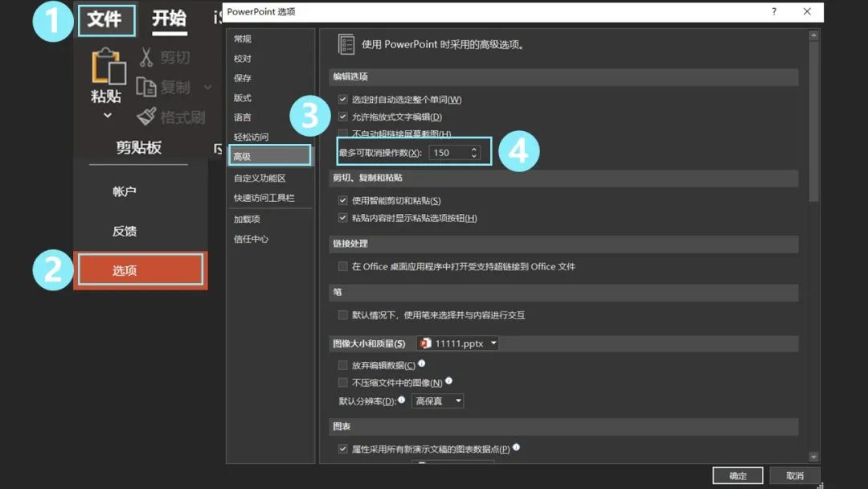Switch to the 开始 ribbon tab
This screenshot has height=489, width=868.
170,20
